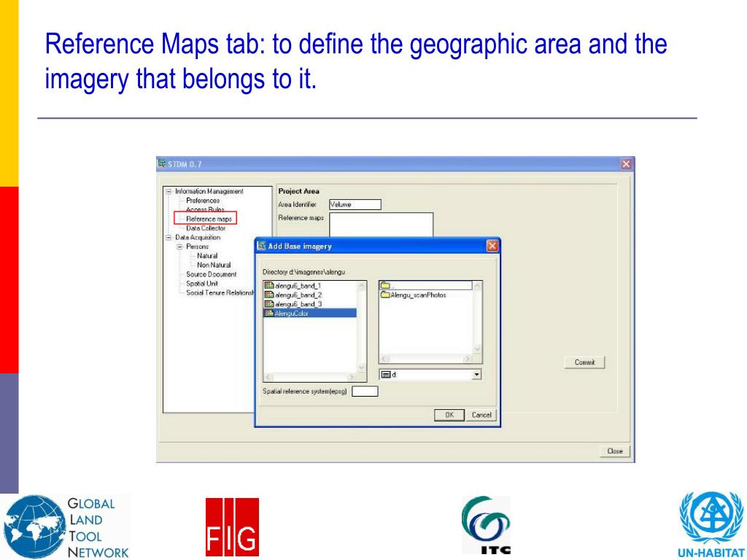Click file list vertical scrollbar up arrow
This screenshot has height=560, width=747.
click(362, 286)
